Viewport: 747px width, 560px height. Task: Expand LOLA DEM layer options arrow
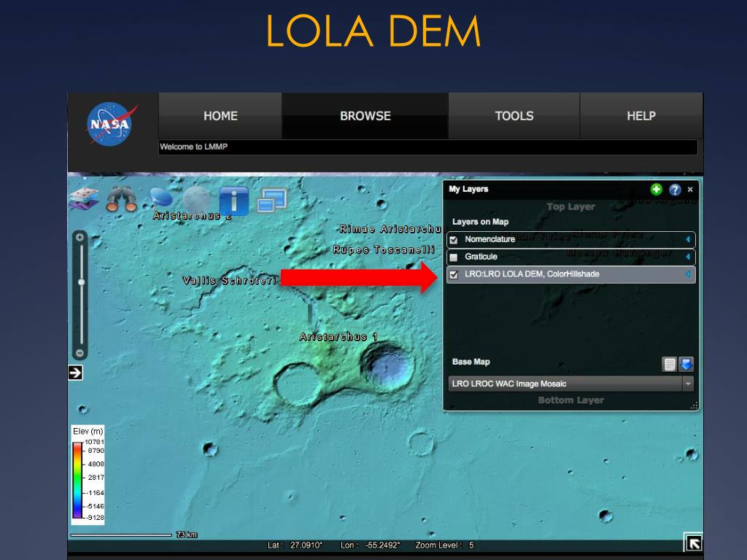(688, 274)
